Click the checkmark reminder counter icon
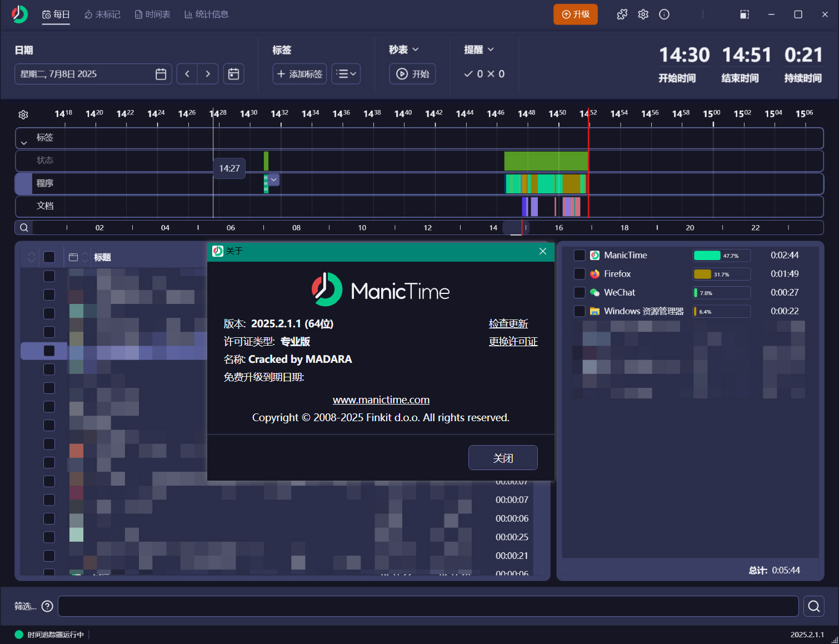The image size is (839, 644). [468, 74]
